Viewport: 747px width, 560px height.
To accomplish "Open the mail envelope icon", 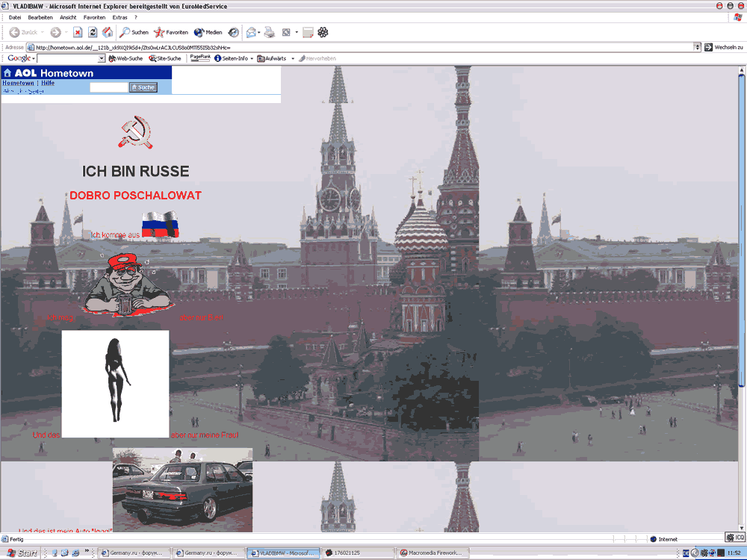I will (251, 32).
